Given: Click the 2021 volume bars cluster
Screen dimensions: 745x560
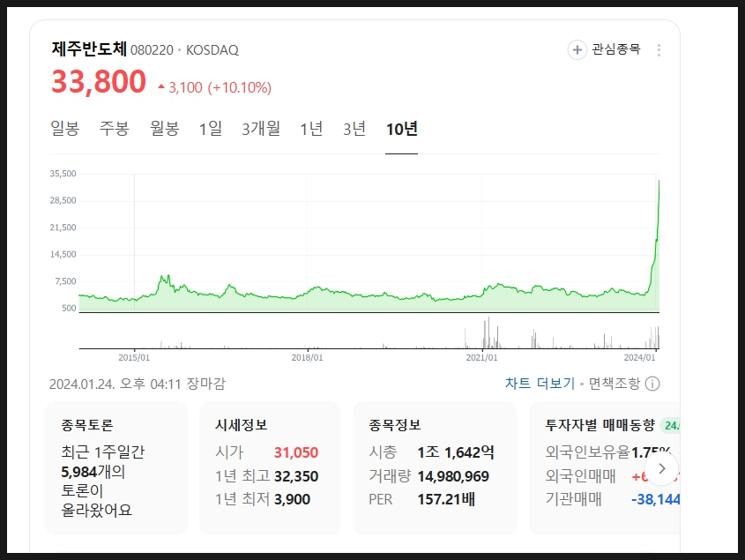Looking at the screenshot, I should tap(489, 333).
